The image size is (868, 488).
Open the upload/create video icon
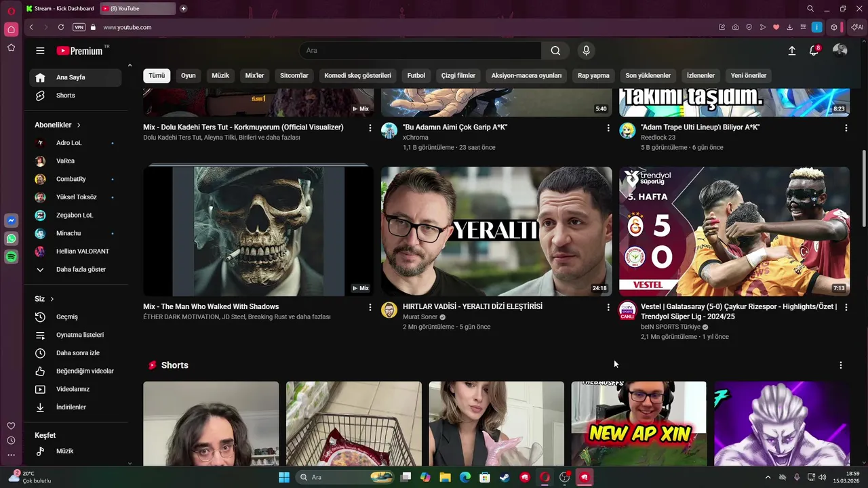click(791, 51)
